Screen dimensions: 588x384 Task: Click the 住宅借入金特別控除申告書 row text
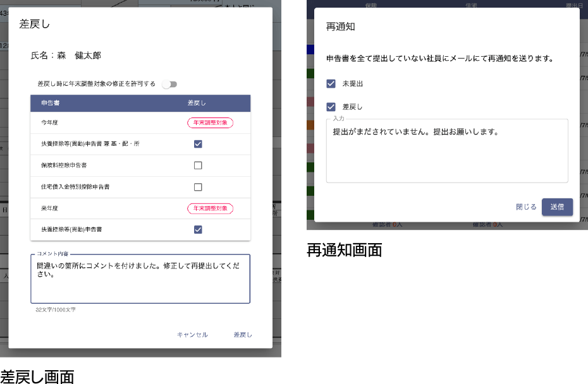point(75,187)
